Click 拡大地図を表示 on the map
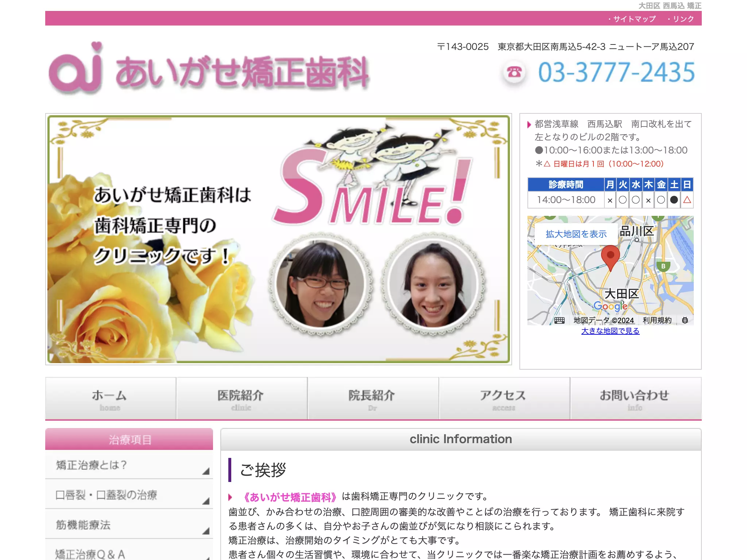747x560 pixels. (576, 234)
